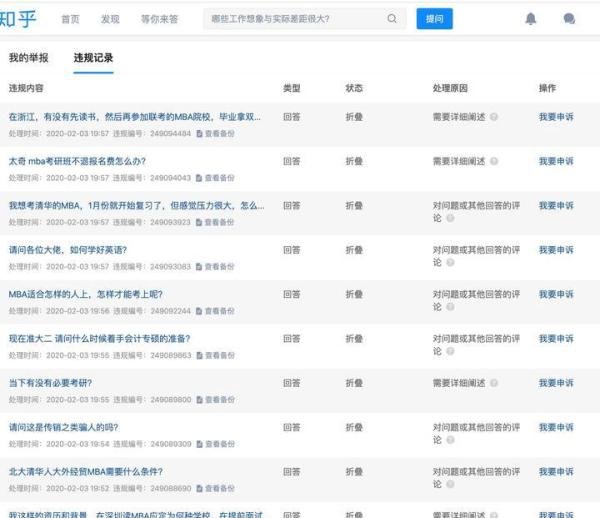This screenshot has height=518, width=600.
Task: Open 查看备份 for violation 249092244
Action: coord(215,311)
